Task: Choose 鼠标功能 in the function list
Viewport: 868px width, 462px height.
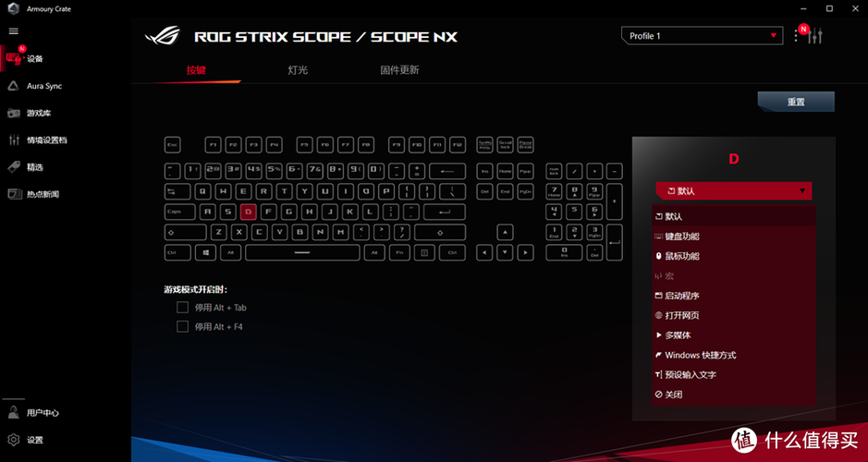Action: point(734,256)
